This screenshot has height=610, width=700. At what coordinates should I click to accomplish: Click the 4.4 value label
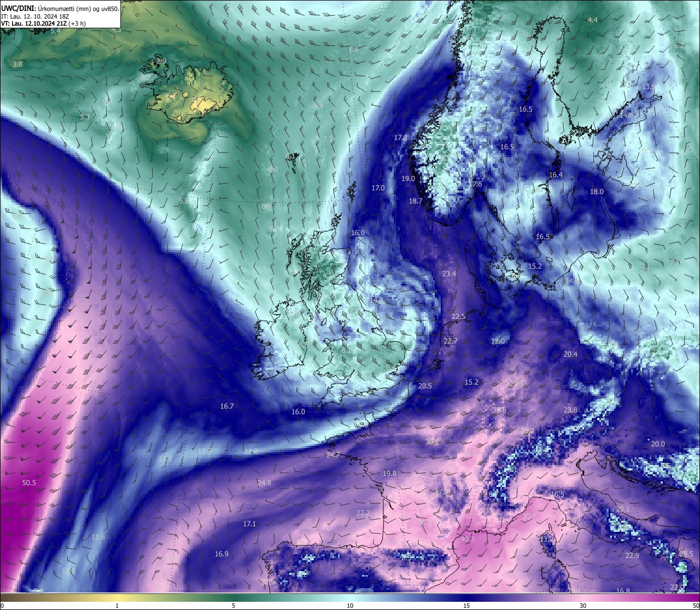593,20
